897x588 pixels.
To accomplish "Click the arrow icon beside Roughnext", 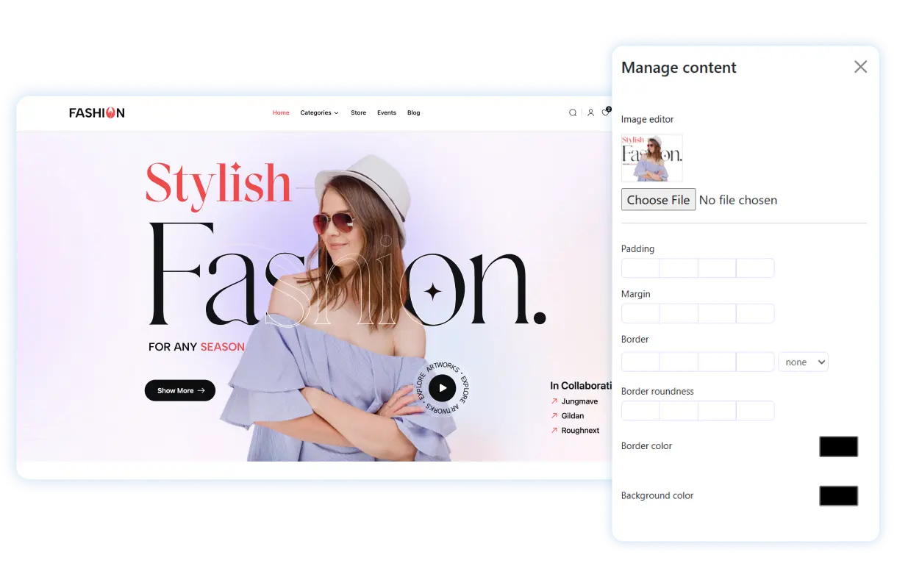I will [x=554, y=431].
